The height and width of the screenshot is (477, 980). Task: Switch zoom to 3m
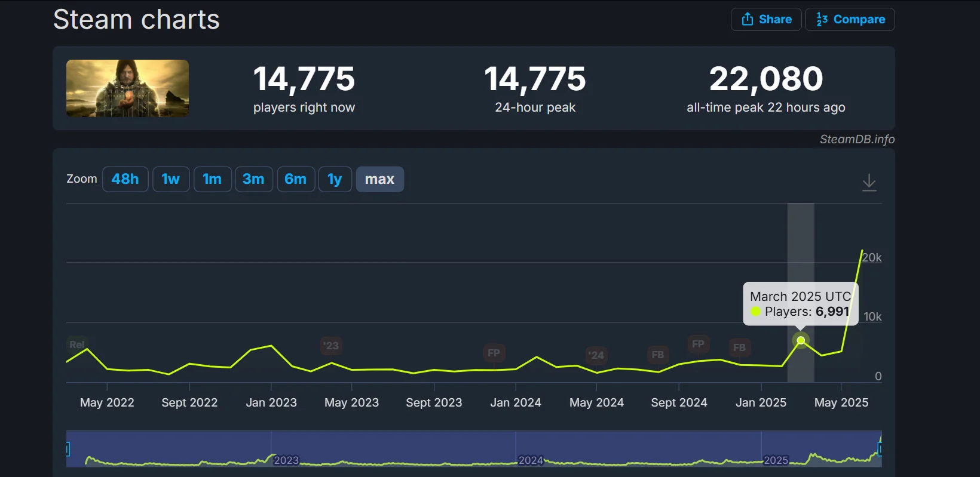[253, 179]
